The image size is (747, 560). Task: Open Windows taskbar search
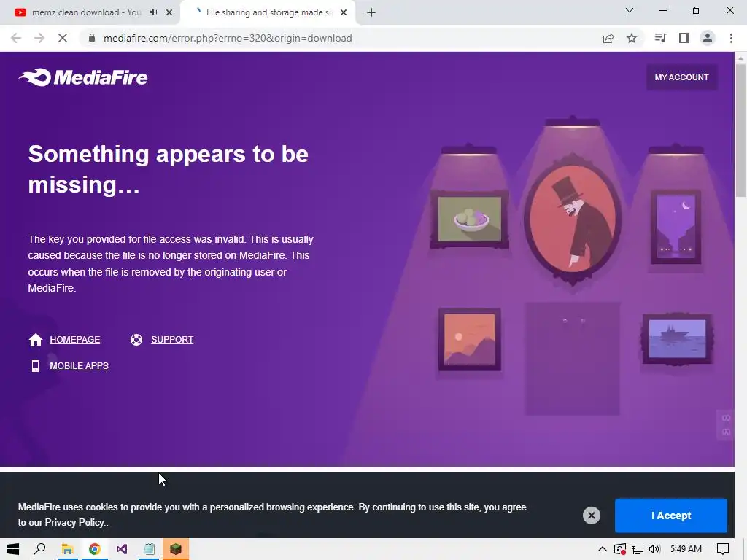39,549
